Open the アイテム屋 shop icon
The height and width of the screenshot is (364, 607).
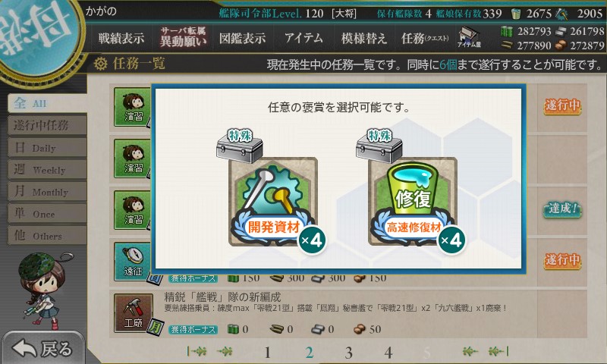(469, 37)
